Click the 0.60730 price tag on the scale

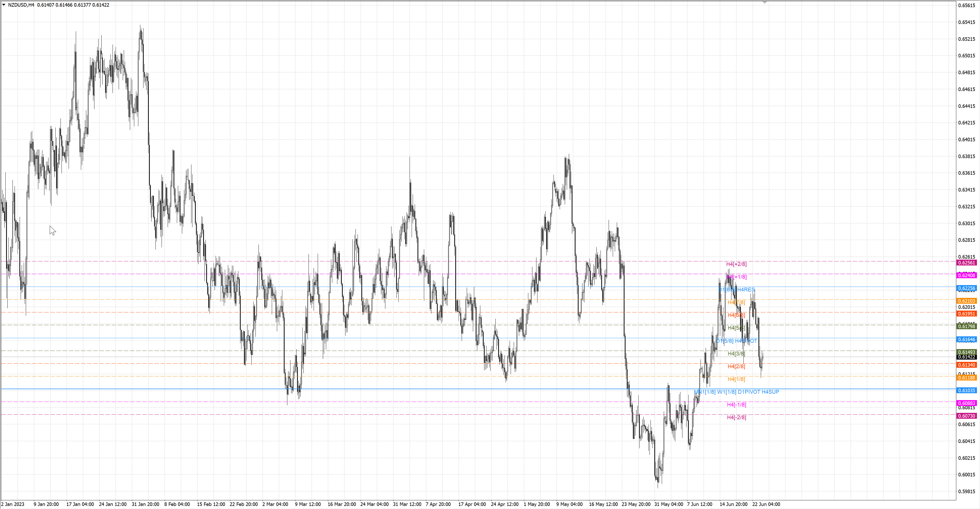click(967, 416)
